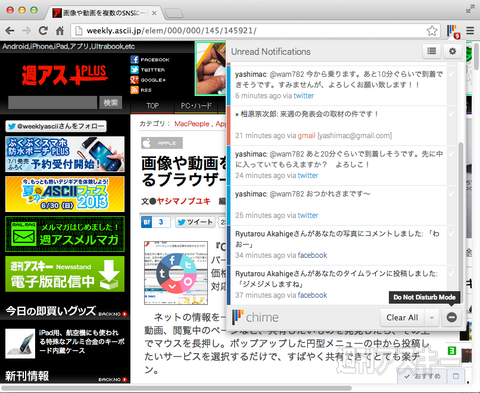Click 今日の即買いグッズ BACKNO link
The image size is (480, 393).
tap(113, 314)
